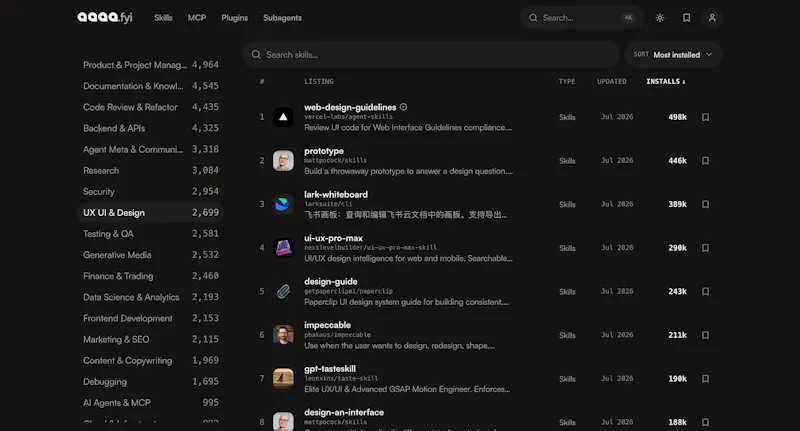Click the LISTING column header
Image resolution: width=800 pixels, height=431 pixels.
coord(319,82)
